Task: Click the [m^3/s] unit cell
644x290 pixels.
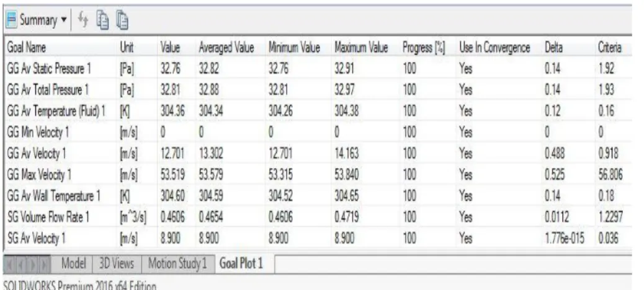Action: tap(134, 217)
